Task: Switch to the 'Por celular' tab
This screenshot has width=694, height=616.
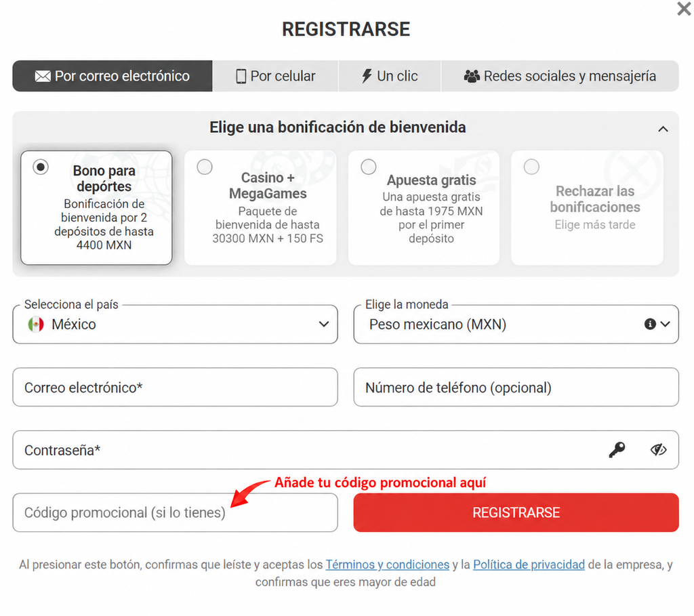Action: point(275,76)
